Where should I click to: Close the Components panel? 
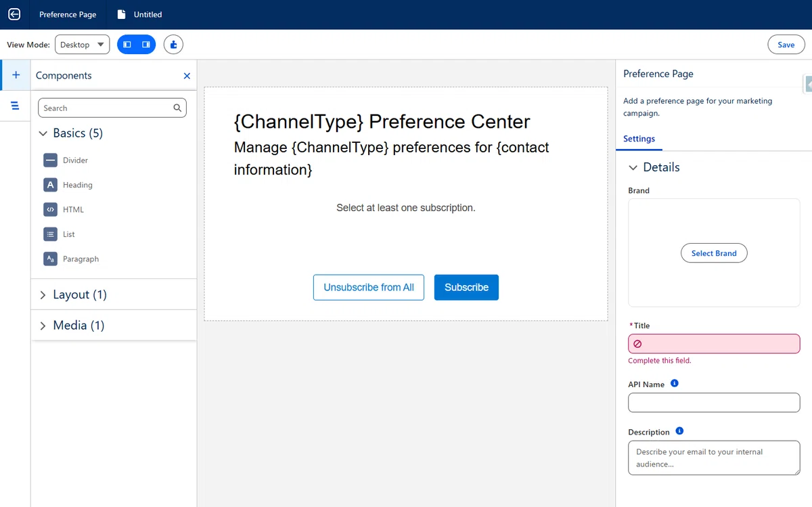(x=187, y=76)
